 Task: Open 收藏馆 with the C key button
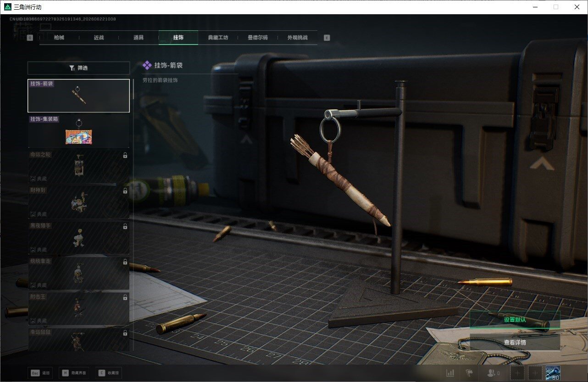[109, 373]
